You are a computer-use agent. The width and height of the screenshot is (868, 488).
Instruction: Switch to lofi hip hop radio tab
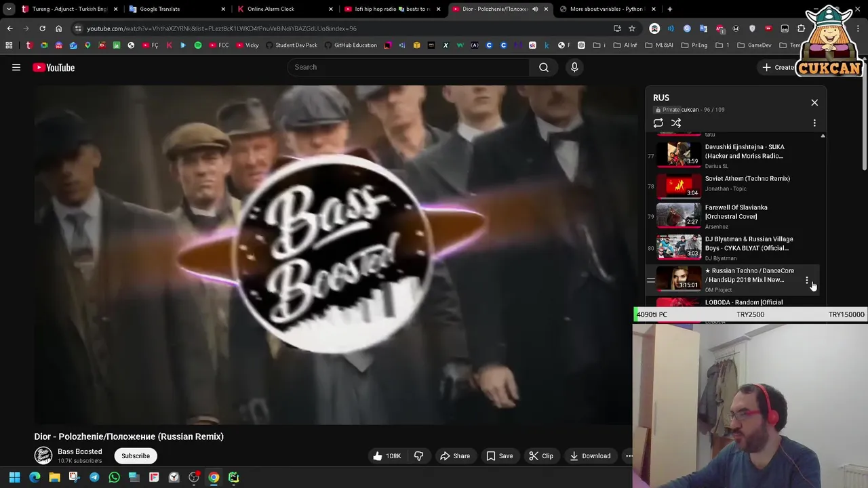393,9
